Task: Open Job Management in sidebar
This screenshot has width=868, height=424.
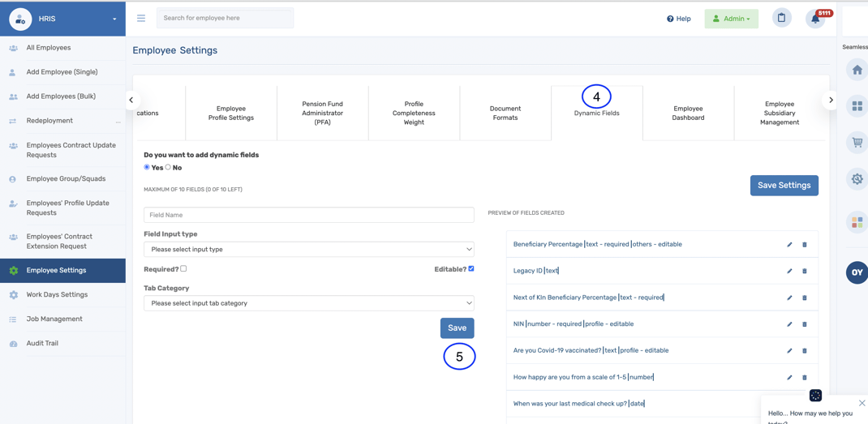Action: click(x=62, y=319)
